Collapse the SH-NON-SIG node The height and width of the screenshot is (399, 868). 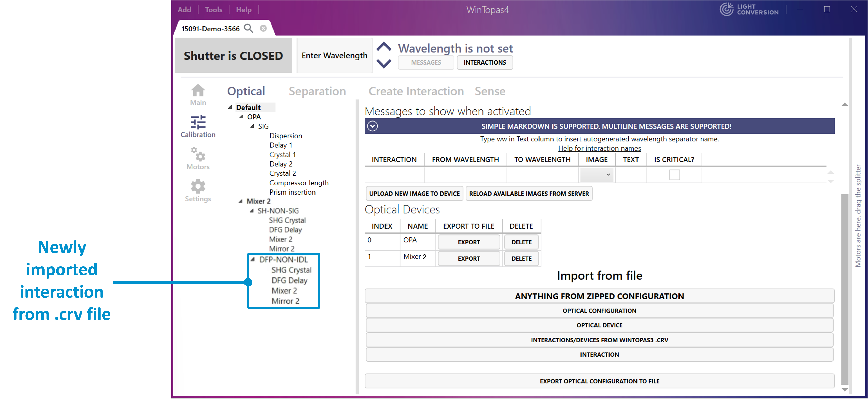[x=251, y=211]
